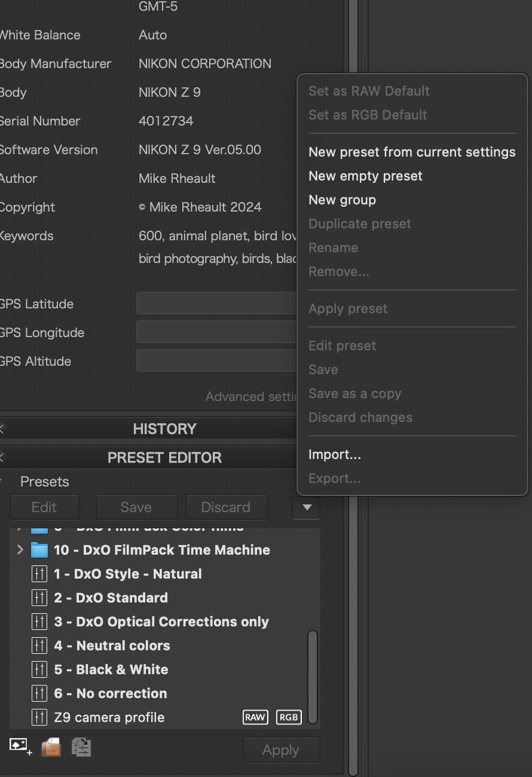Click the Author value Mike Rheault
This screenshot has height=777, width=532.
[177, 178]
